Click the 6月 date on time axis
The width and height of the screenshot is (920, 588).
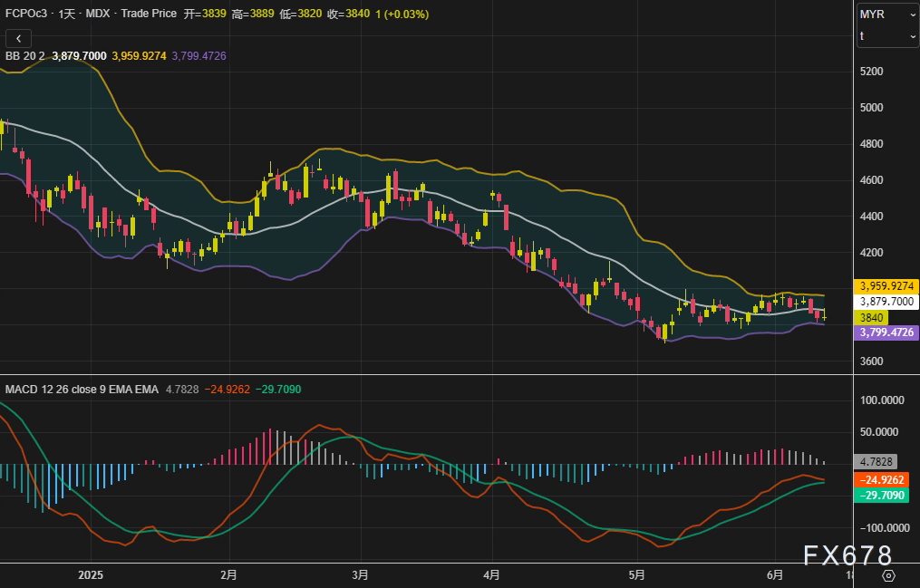775,575
